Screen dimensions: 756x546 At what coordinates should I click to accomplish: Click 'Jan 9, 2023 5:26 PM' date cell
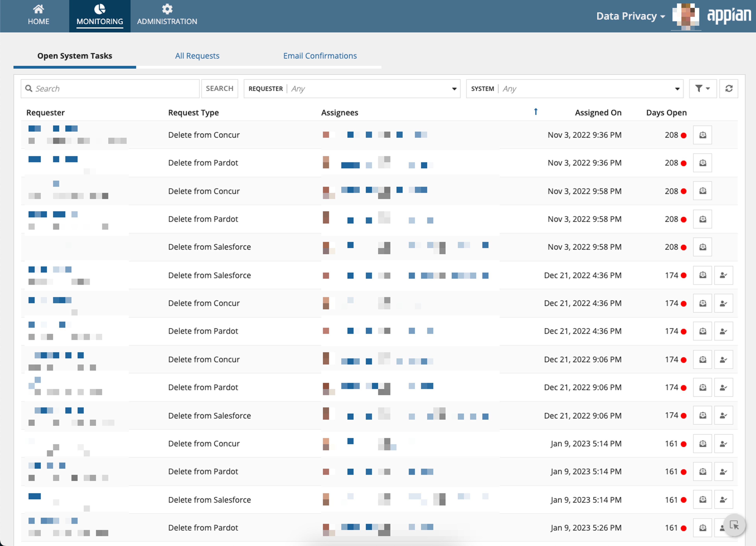pyautogui.click(x=586, y=528)
